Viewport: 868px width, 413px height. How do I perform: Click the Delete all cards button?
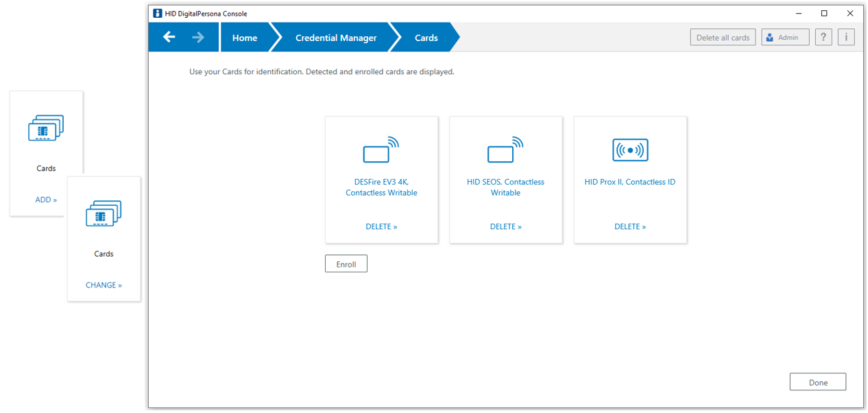coord(723,38)
